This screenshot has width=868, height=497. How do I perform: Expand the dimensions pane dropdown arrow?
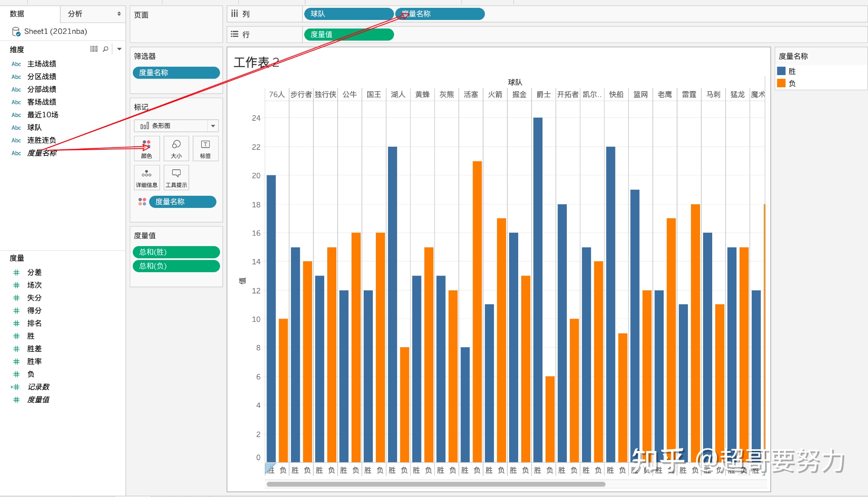pyautogui.click(x=119, y=49)
